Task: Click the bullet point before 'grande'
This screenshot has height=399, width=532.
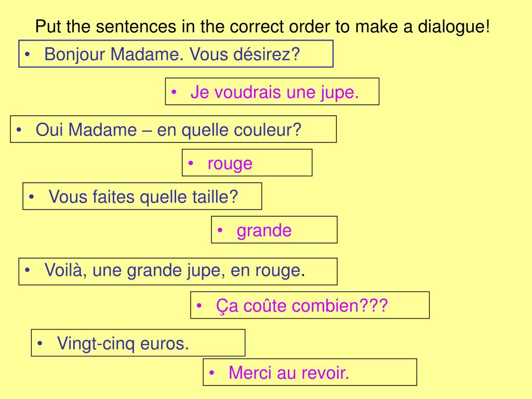Action: [x=220, y=231]
